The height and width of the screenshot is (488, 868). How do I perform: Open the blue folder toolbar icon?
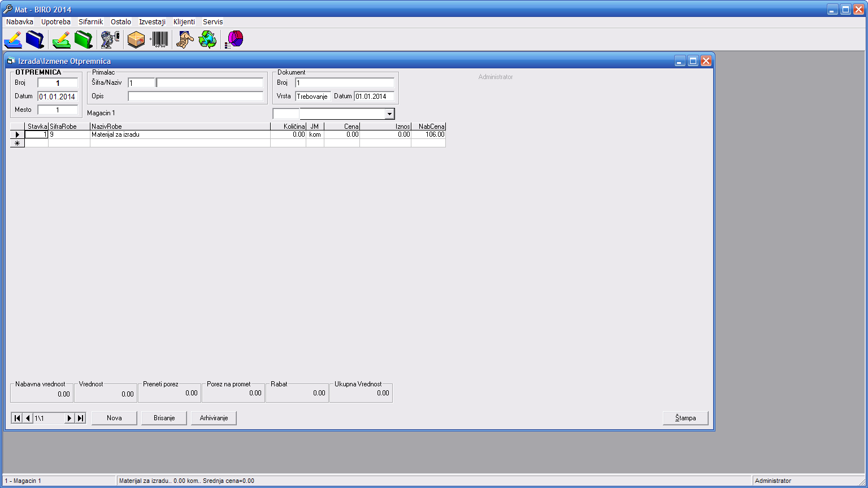pyautogui.click(x=35, y=40)
